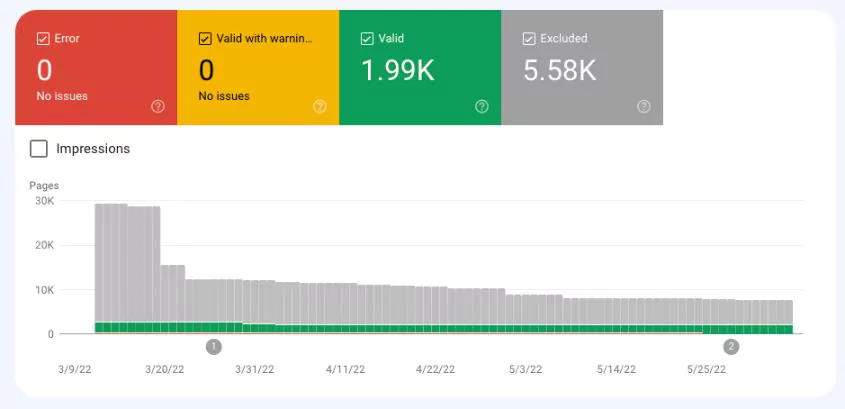The width and height of the screenshot is (845, 409).
Task: Click help icon on Error card
Action: (158, 106)
